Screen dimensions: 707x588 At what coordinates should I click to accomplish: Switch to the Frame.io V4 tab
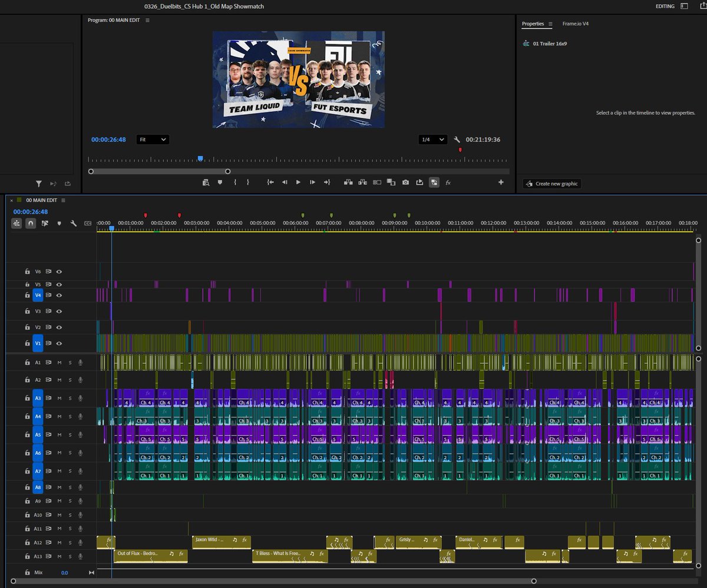point(575,24)
